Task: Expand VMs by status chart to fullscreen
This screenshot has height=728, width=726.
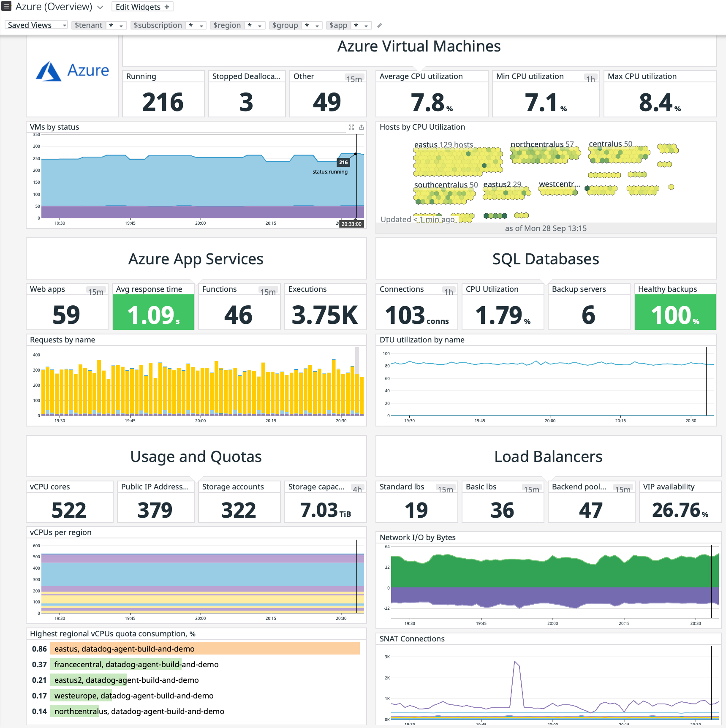Action: tap(351, 127)
